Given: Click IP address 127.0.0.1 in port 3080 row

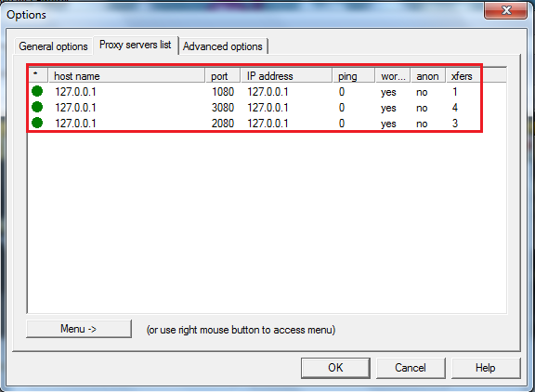Looking at the screenshot, I should pyautogui.click(x=267, y=108).
